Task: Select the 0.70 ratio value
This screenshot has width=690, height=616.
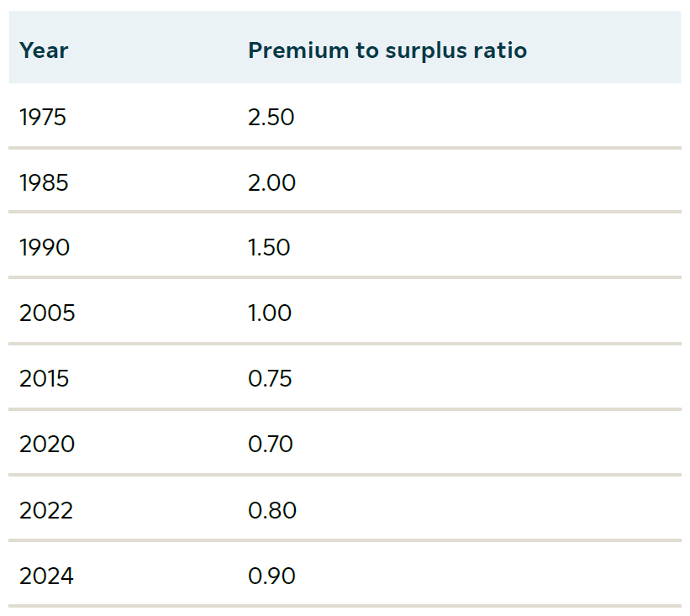Action: coord(271,445)
